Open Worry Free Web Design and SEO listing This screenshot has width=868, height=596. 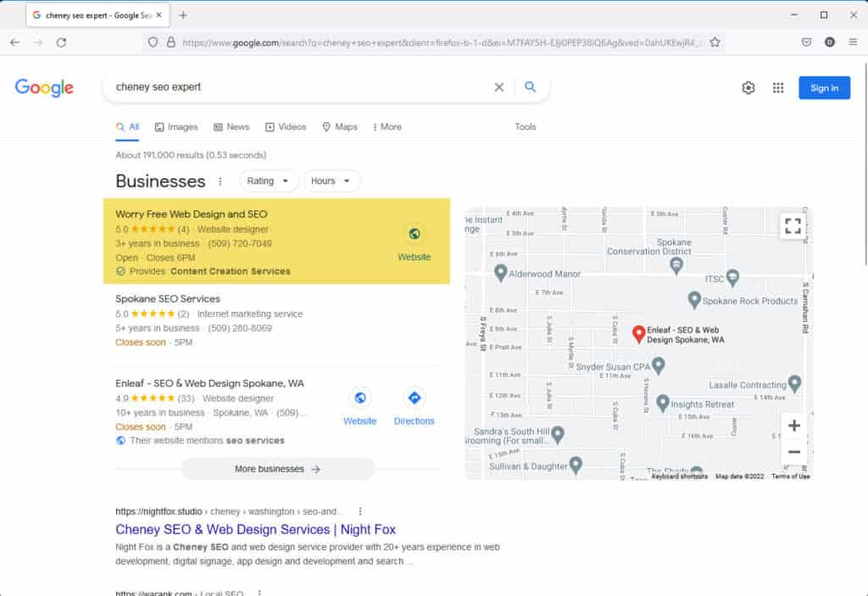[x=192, y=214]
